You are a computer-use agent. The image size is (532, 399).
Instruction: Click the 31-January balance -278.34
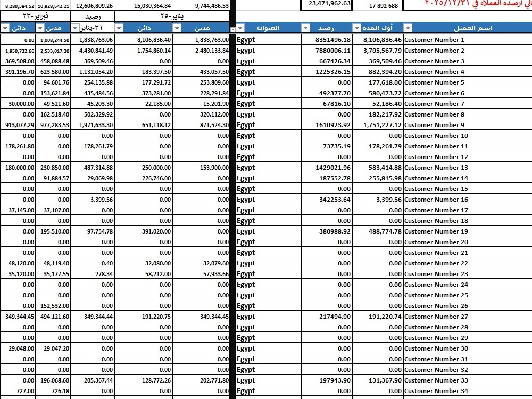point(92,274)
